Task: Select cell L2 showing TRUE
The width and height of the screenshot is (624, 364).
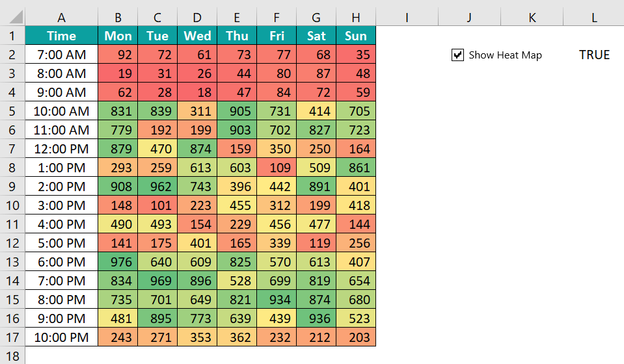Action: pyautogui.click(x=594, y=55)
